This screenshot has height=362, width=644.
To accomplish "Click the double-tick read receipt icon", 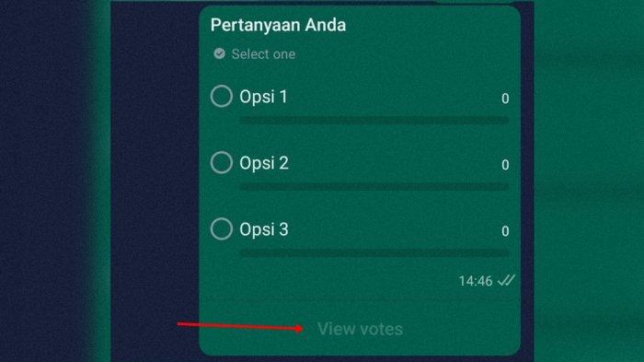I will click(506, 281).
